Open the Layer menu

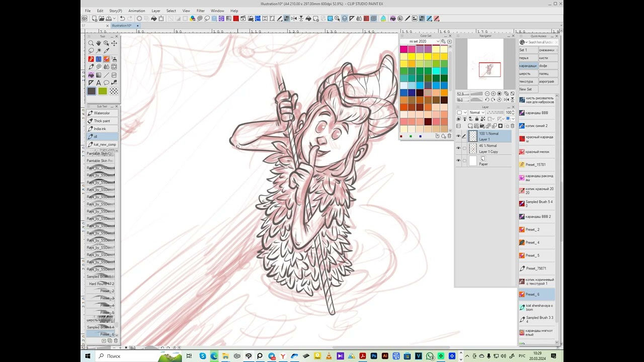pyautogui.click(x=156, y=11)
